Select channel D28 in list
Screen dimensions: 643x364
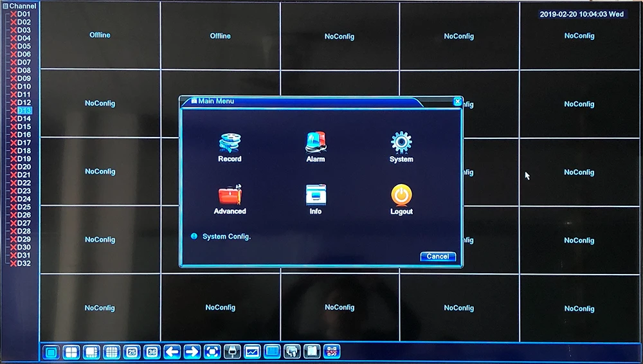(x=24, y=231)
